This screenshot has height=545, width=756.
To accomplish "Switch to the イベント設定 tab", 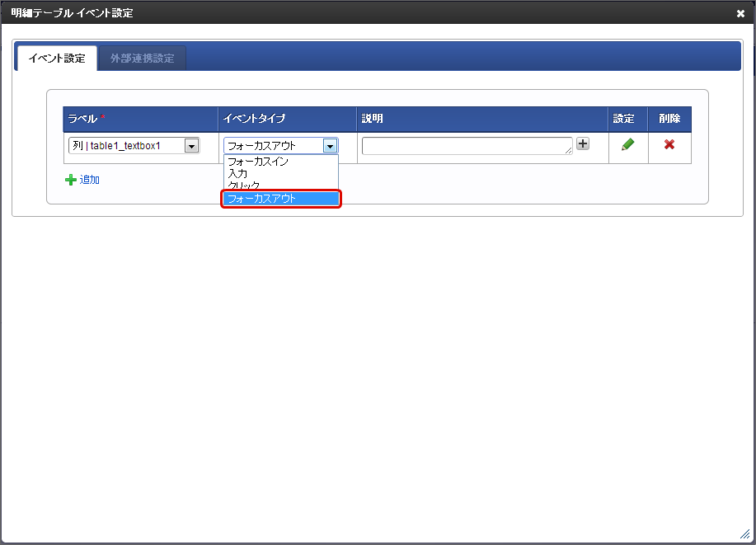I will point(57,59).
